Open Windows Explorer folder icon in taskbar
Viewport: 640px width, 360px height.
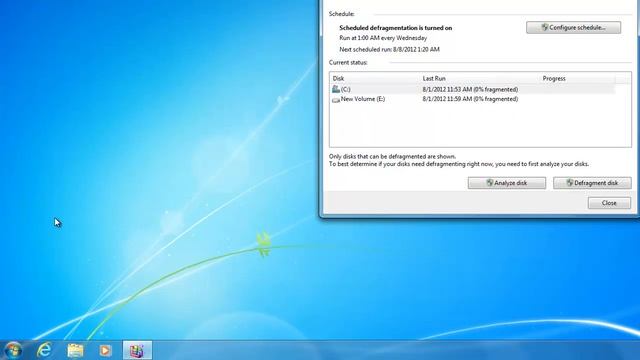76,350
